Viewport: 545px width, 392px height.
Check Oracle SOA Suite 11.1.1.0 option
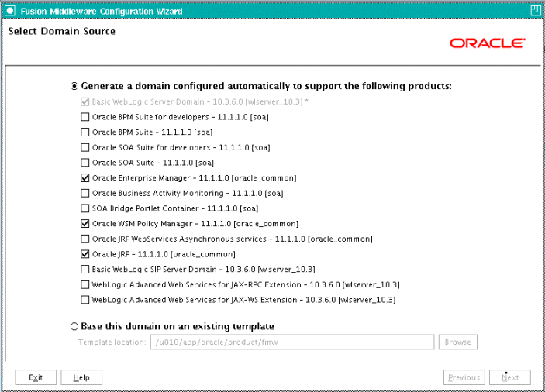[85, 163]
